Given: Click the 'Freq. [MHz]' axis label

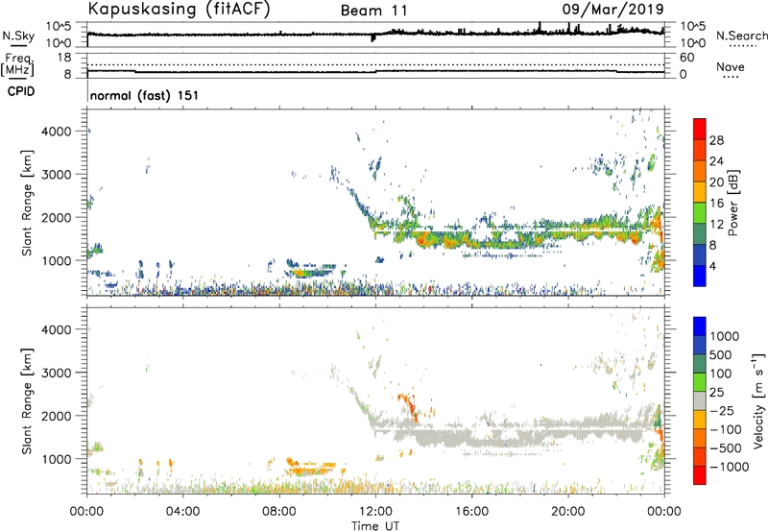Looking at the screenshot, I should click(17, 65).
